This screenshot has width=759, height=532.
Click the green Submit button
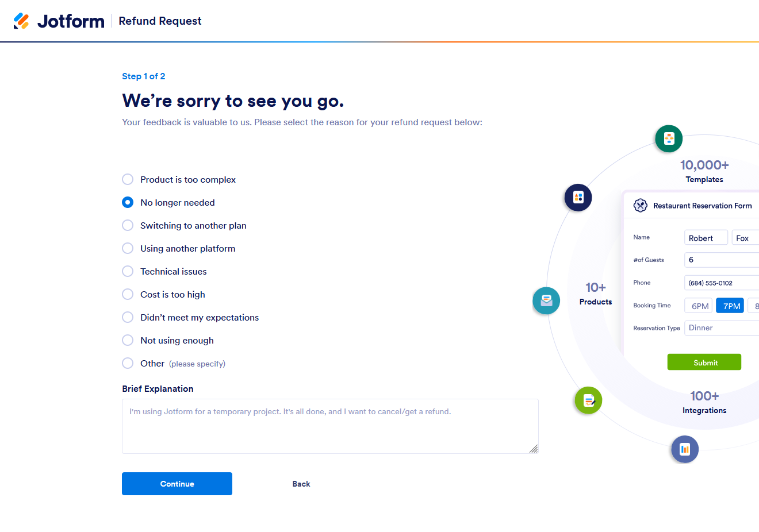coord(704,363)
